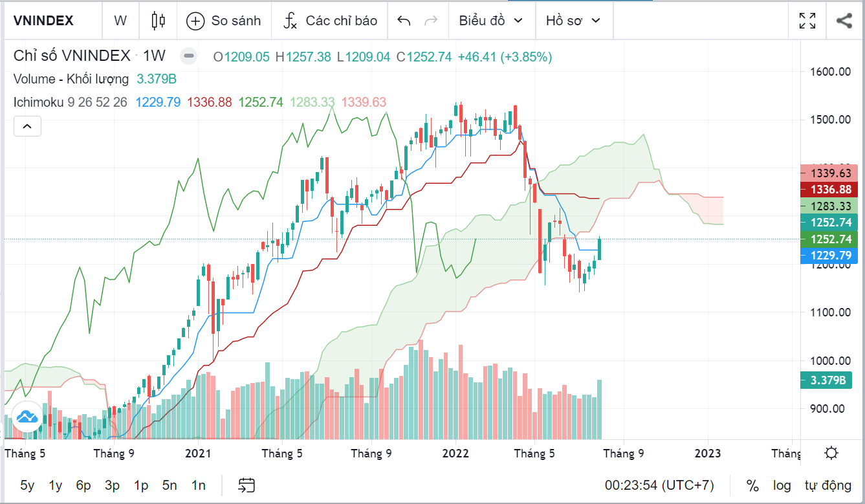Click the 1339.63 pink price label
The width and height of the screenshot is (865, 504).
click(x=829, y=173)
